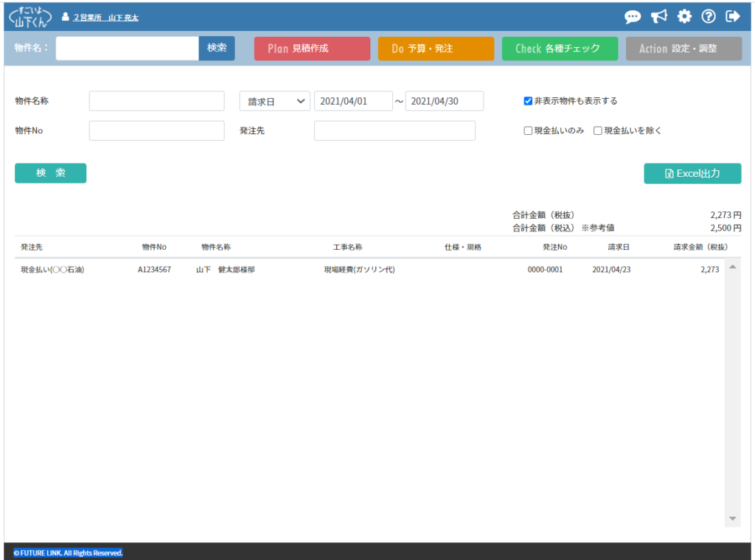Click the user profile icon
Viewport: 755px width, 560px height.
point(66,17)
